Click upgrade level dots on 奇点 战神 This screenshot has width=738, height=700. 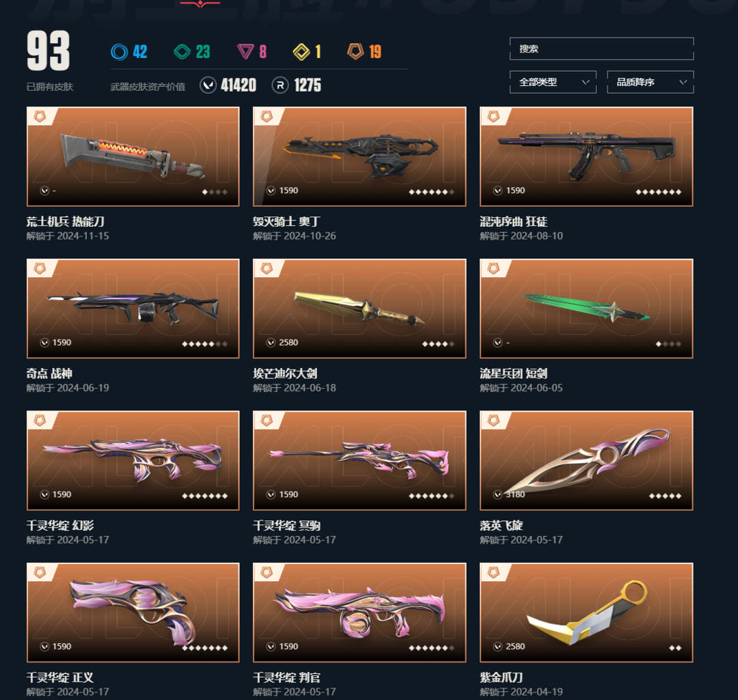[205, 344]
